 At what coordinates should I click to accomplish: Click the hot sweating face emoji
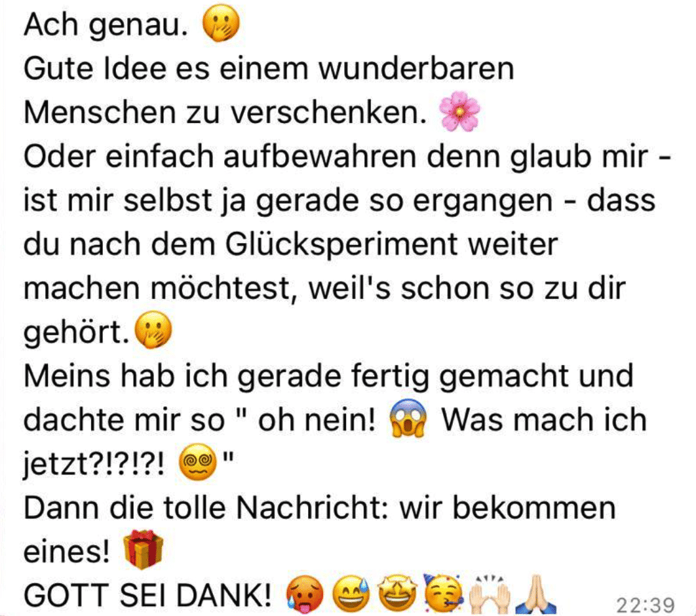coord(305,594)
